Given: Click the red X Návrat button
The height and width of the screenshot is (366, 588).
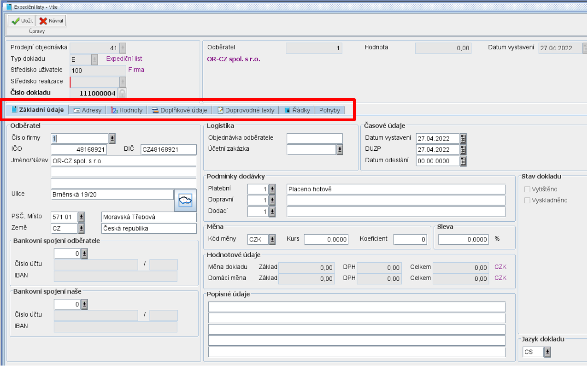Looking at the screenshot, I should 51,21.
